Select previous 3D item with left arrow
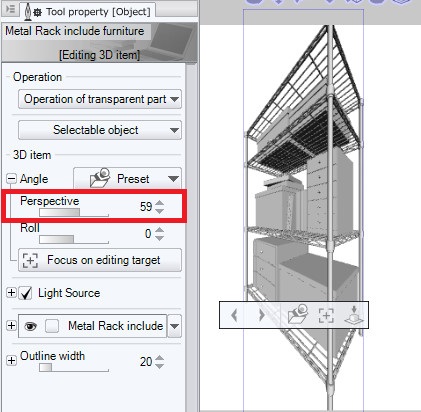This screenshot has width=421, height=412. (x=234, y=315)
